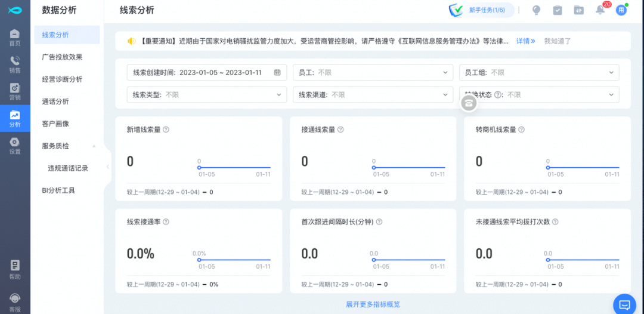Click the folder code icon in header

pos(578,10)
